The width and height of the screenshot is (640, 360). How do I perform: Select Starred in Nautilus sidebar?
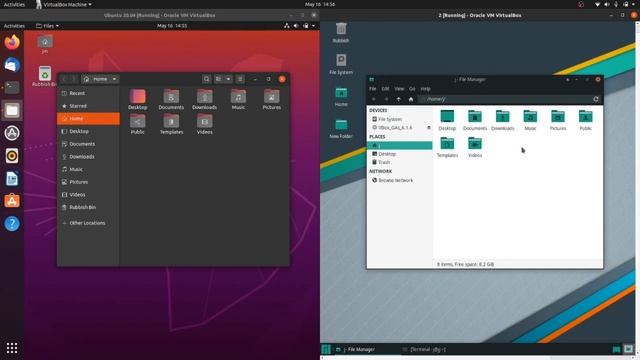[x=89, y=106]
